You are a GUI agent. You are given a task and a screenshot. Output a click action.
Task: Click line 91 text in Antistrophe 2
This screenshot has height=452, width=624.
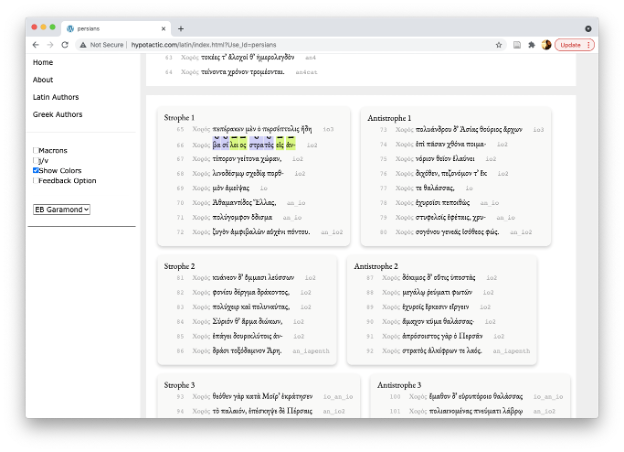pos(442,336)
